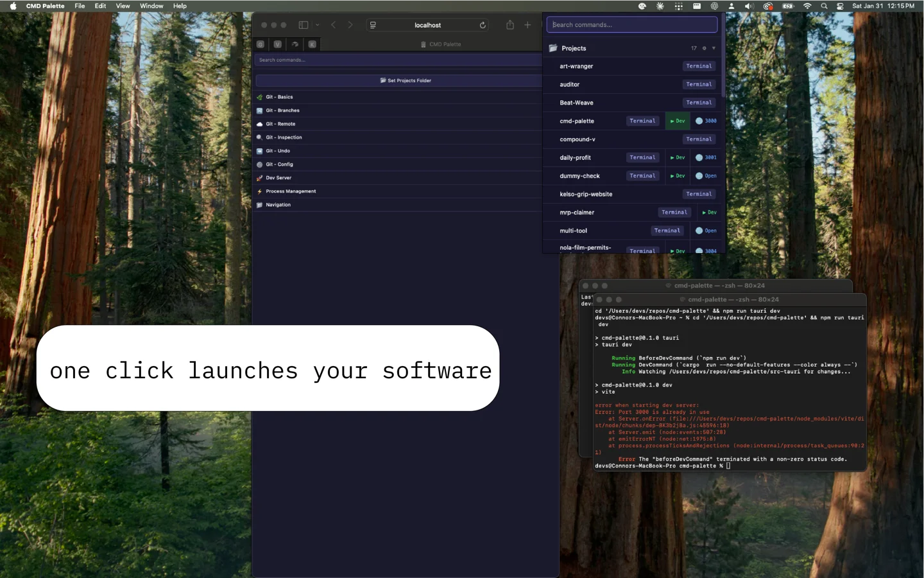The height and width of the screenshot is (578, 924).
Task: Toggle the Dev server for daily-profit
Action: pyautogui.click(x=677, y=157)
